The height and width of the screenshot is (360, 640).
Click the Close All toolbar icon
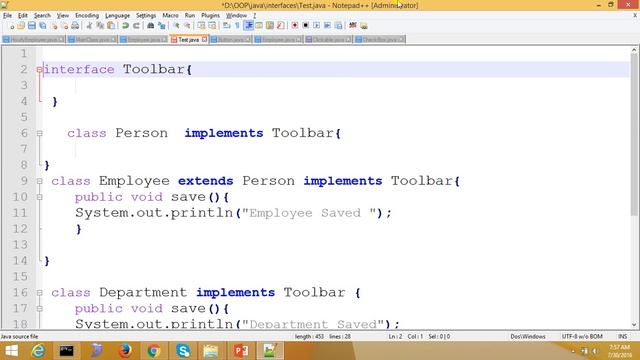[x=64, y=26]
